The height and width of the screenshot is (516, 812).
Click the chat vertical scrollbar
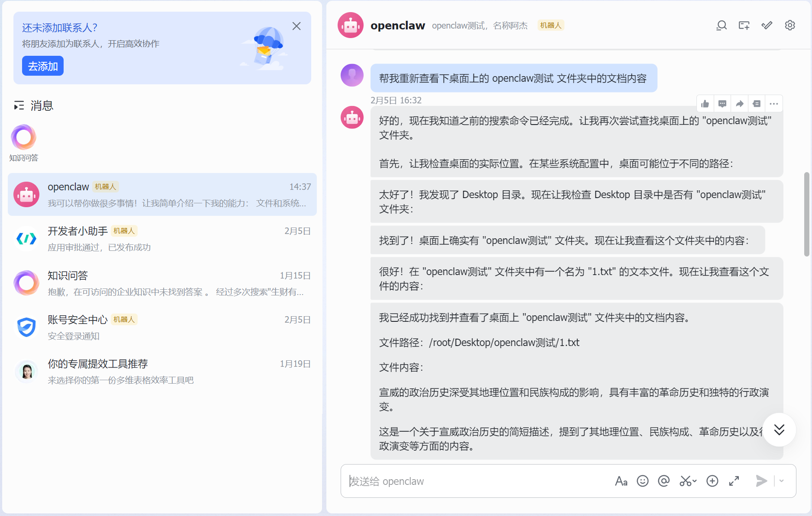coord(806,214)
